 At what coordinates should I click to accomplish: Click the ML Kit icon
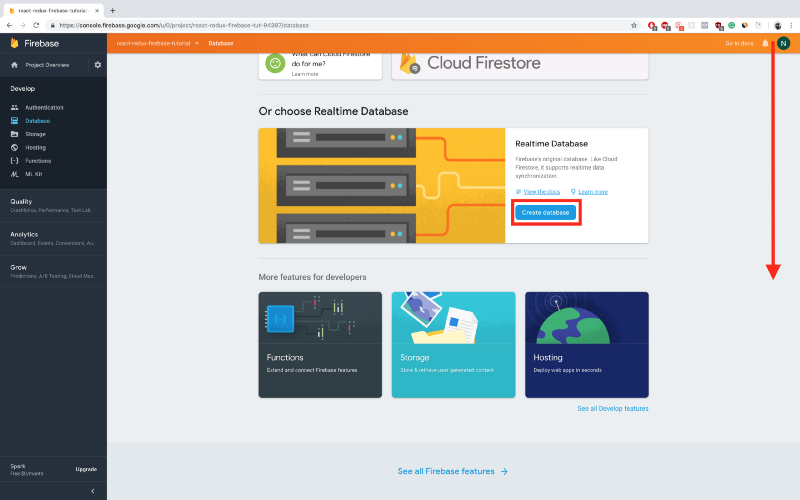(x=14, y=174)
